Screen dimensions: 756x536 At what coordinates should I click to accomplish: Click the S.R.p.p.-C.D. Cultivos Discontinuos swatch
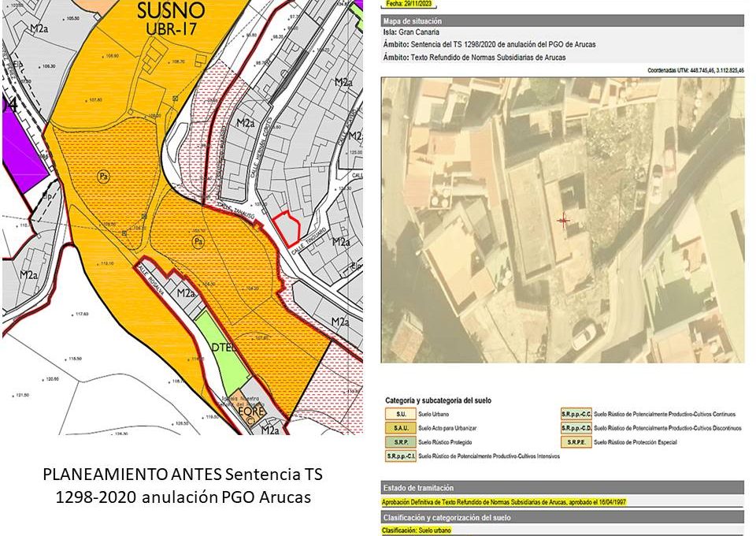[x=576, y=427]
